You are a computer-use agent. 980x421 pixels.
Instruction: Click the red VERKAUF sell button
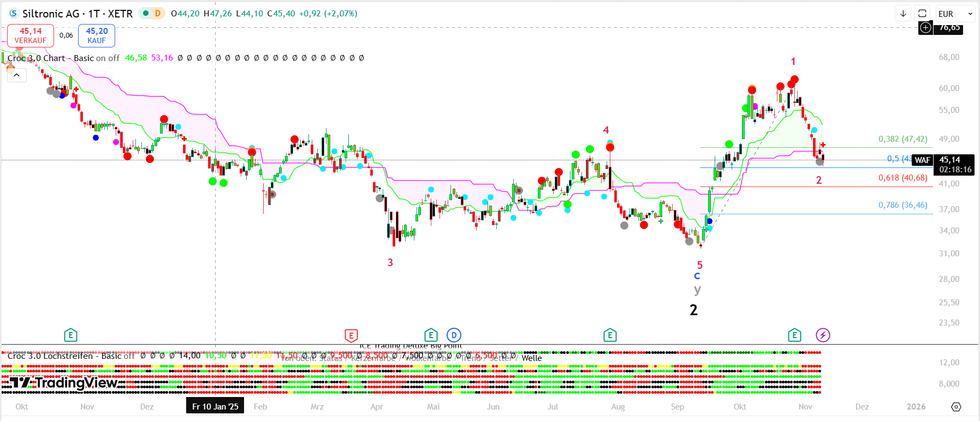31,35
